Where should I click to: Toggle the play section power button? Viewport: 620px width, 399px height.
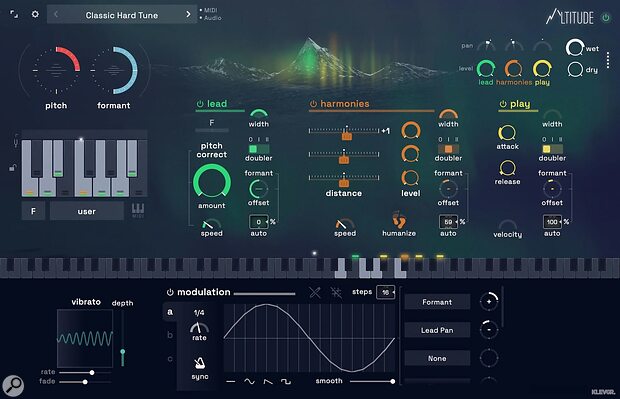coord(503,104)
